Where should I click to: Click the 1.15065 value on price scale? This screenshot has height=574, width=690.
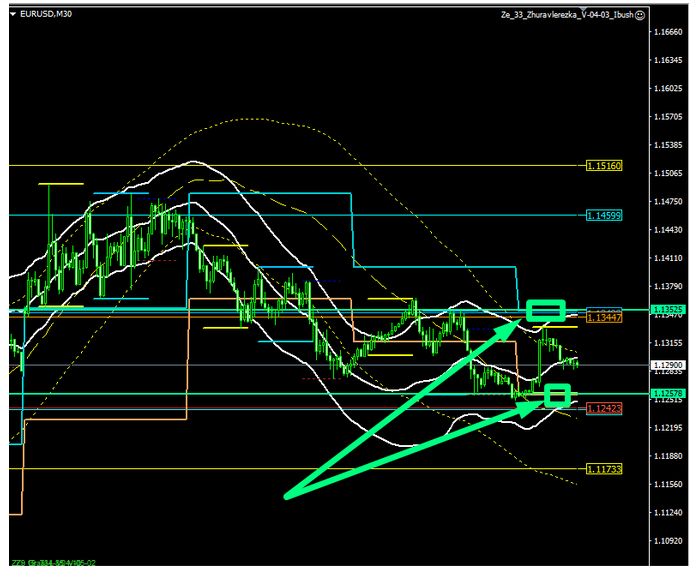click(x=668, y=173)
